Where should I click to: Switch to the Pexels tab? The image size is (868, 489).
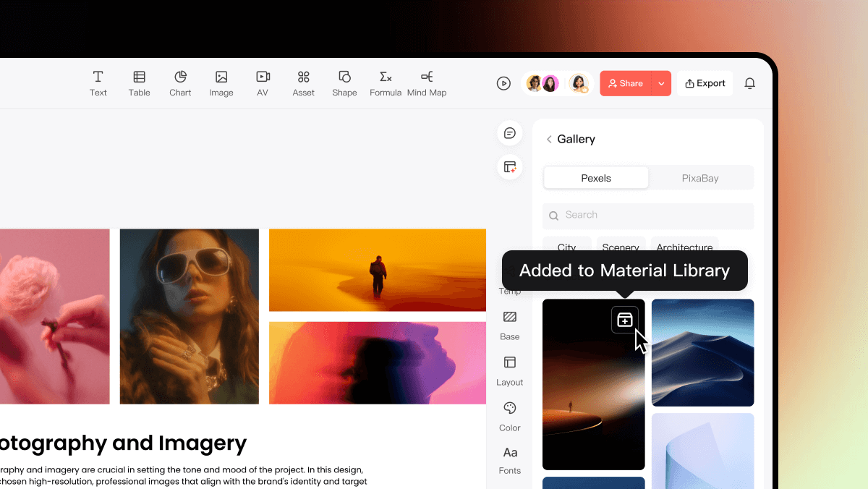(596, 178)
